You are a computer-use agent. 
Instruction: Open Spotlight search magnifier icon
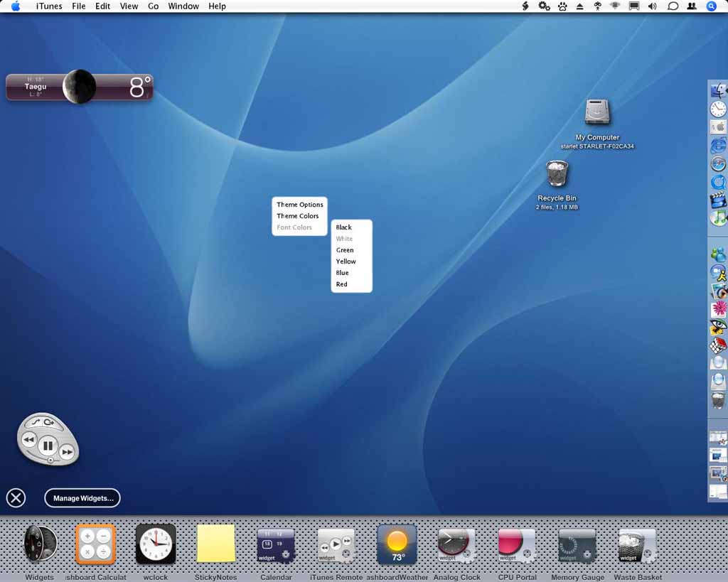711,6
